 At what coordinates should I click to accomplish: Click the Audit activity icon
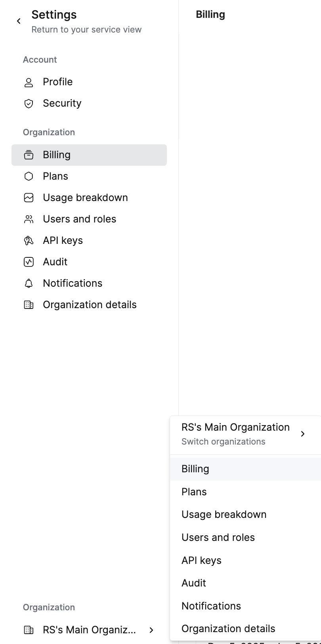[x=29, y=262]
